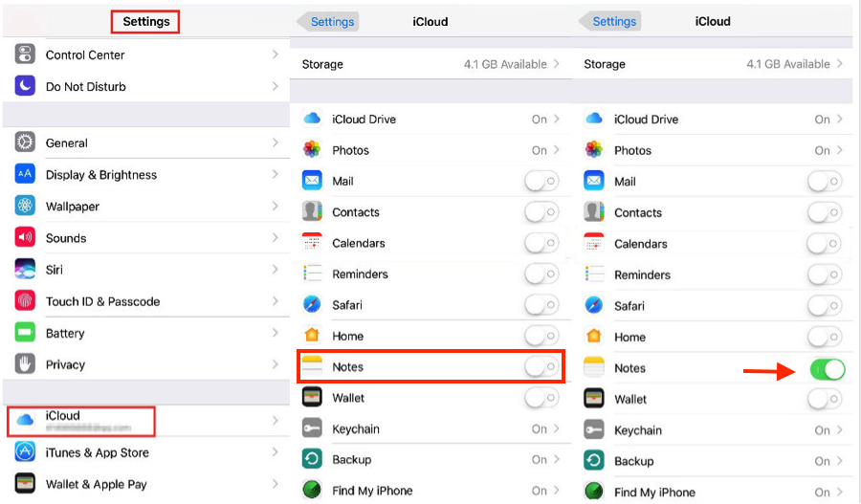Open the Touch ID & Passcode row
This screenshot has height=504, width=861.
[x=146, y=301]
